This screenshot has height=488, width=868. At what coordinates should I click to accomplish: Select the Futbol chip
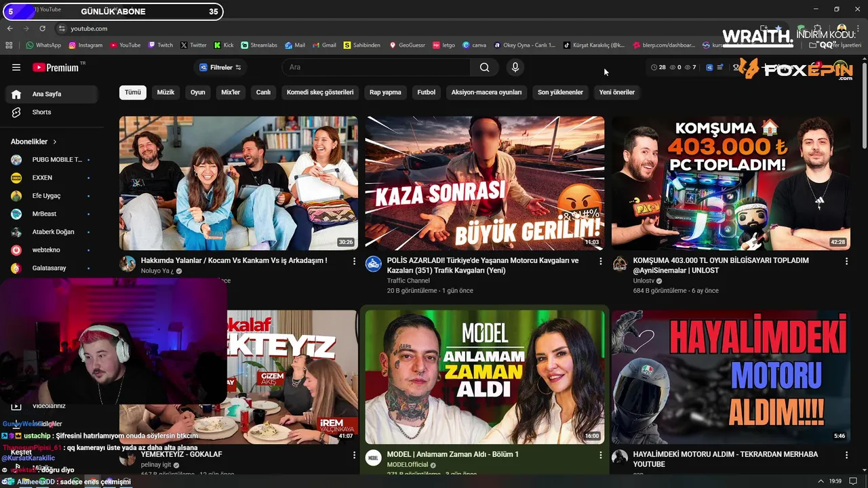(x=426, y=92)
